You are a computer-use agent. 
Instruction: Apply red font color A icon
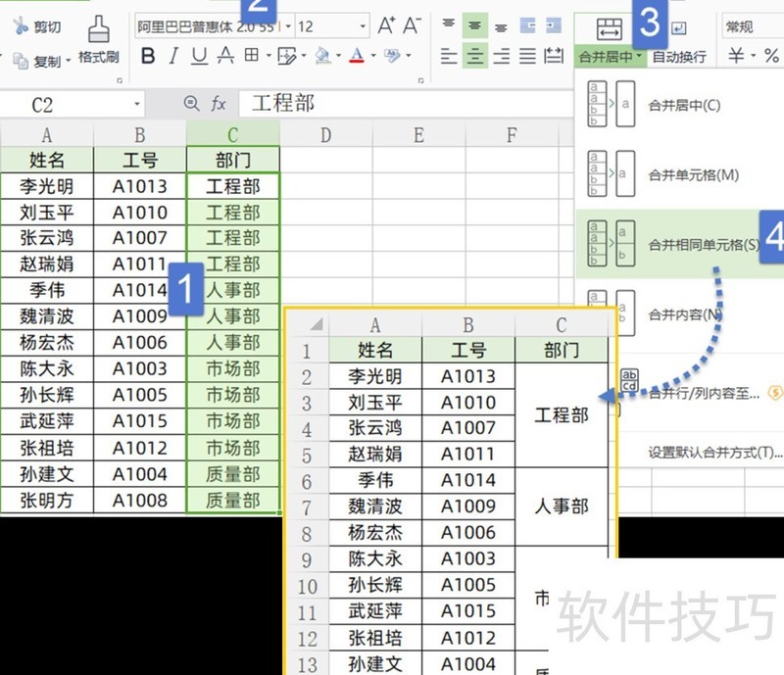tap(357, 56)
